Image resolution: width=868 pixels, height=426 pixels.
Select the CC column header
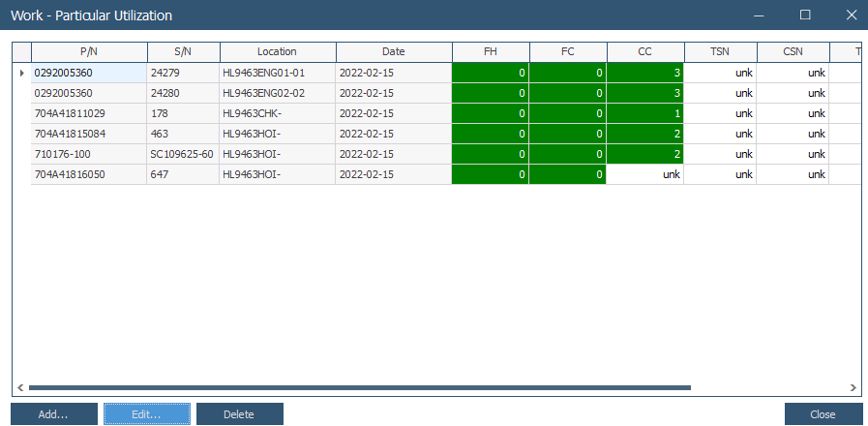tap(644, 52)
